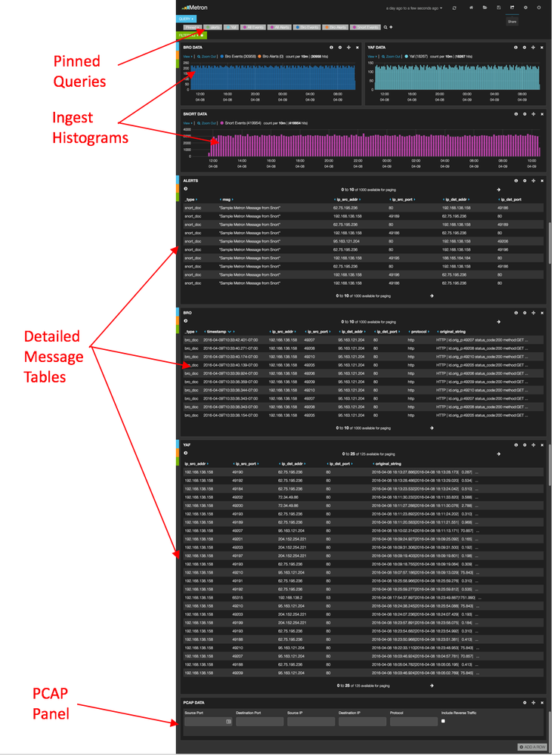The image size is (560, 755).
Task: Open YAF DATA panel settings gear
Action: [x=524, y=48]
